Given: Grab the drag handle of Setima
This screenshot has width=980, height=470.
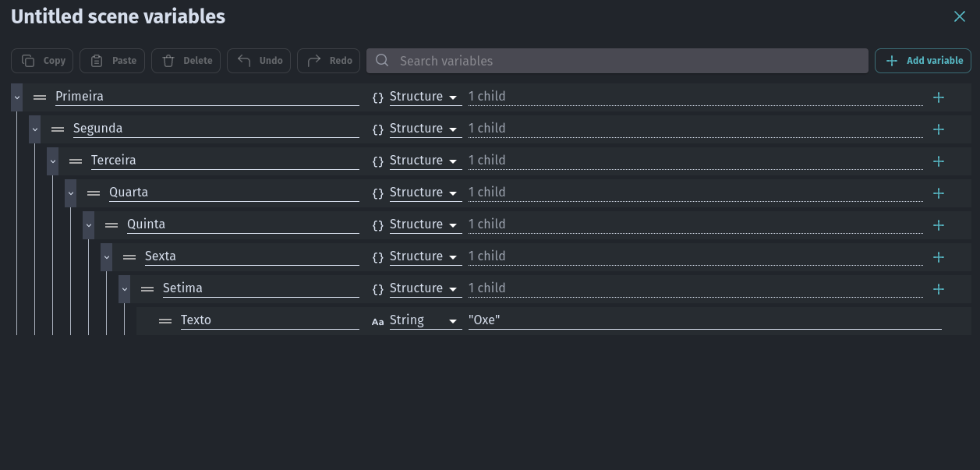Looking at the screenshot, I should [147, 289].
